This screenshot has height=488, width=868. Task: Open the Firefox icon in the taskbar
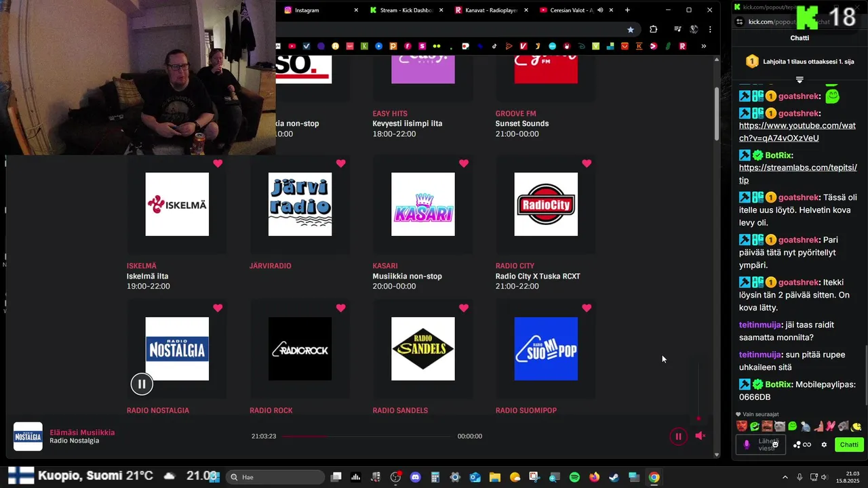coord(595,477)
